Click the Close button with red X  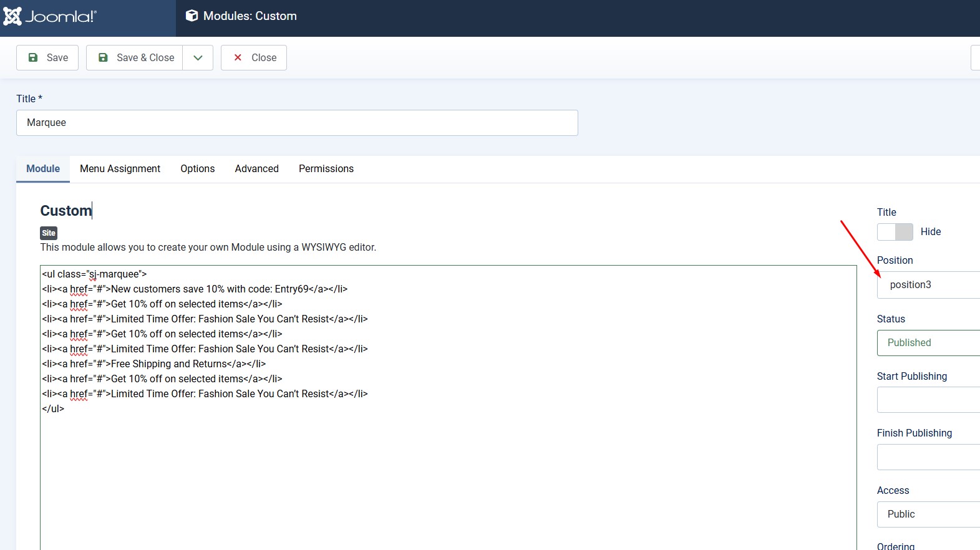[x=254, y=58]
